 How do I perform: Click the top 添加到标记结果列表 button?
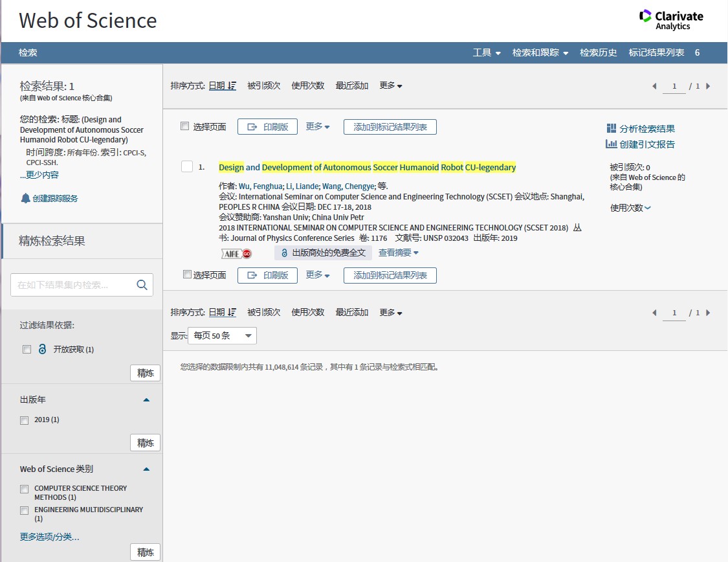pyautogui.click(x=390, y=127)
